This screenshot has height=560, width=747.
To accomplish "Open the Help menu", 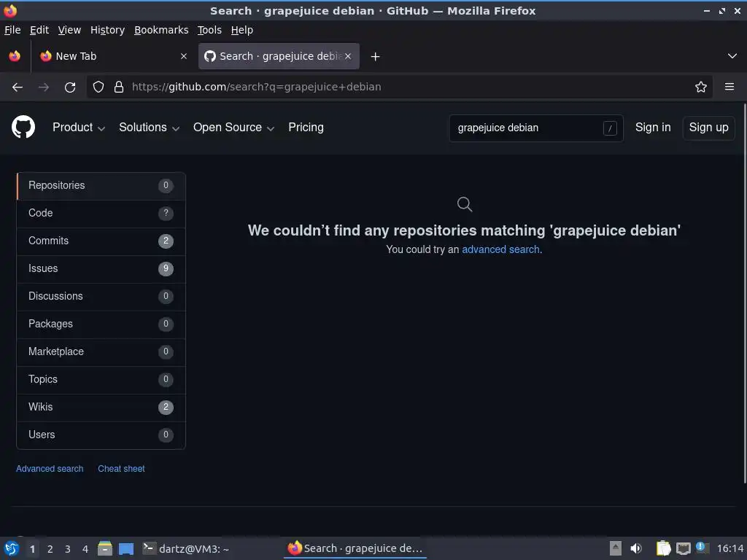I will tap(242, 30).
